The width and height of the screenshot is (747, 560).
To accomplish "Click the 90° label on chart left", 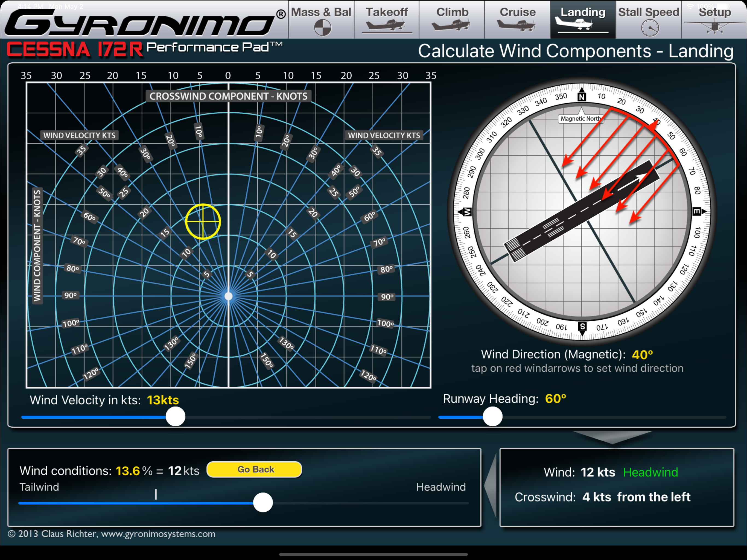I will click(70, 296).
